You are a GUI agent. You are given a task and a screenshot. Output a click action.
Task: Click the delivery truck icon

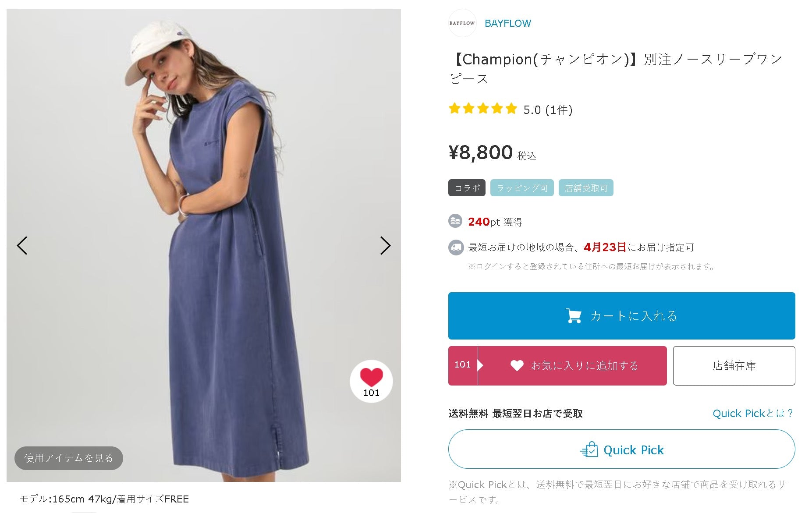(x=456, y=247)
